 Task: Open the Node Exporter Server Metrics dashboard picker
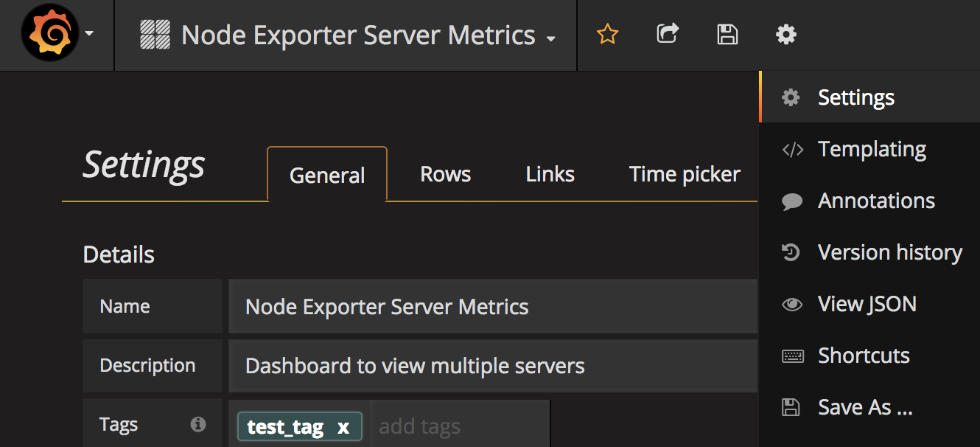[348, 35]
